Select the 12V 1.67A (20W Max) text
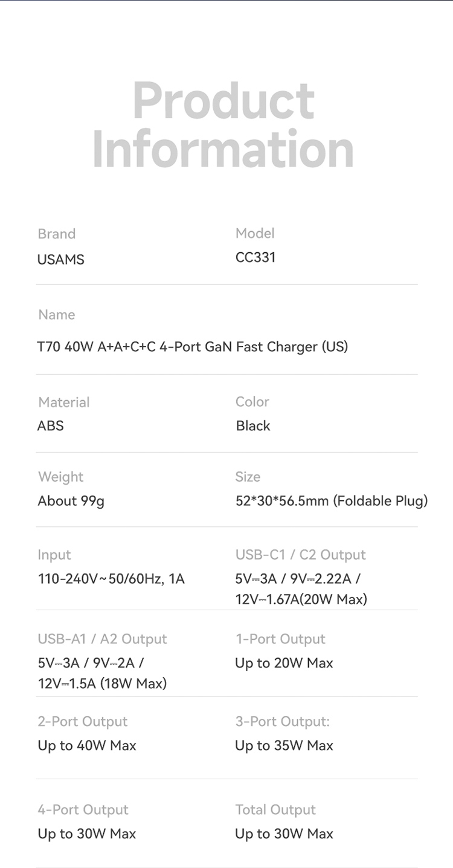This screenshot has width=453, height=868. coord(301,599)
